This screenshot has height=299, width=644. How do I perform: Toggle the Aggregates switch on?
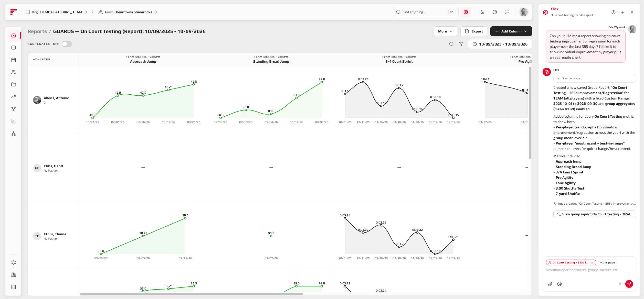coord(67,44)
